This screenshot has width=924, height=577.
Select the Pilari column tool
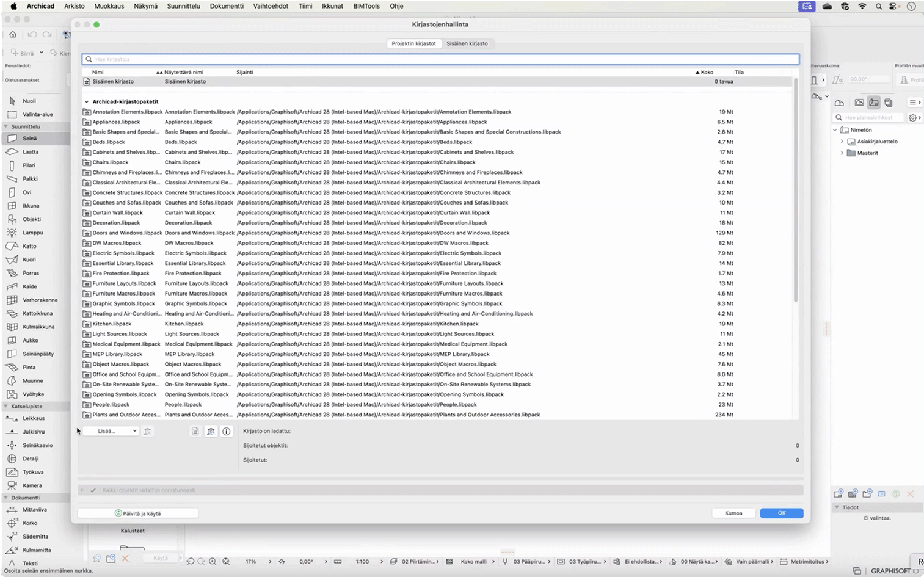click(x=29, y=165)
